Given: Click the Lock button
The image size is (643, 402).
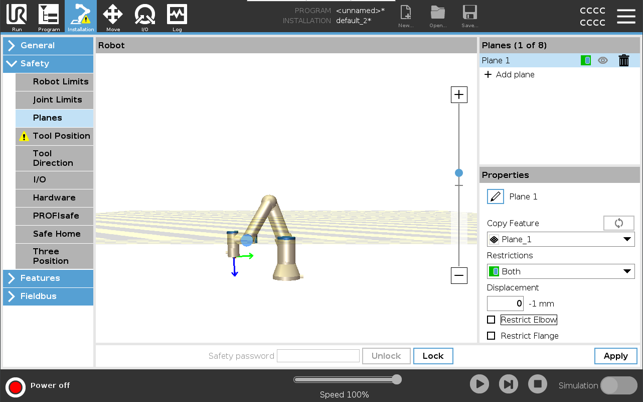Looking at the screenshot, I should (x=433, y=356).
